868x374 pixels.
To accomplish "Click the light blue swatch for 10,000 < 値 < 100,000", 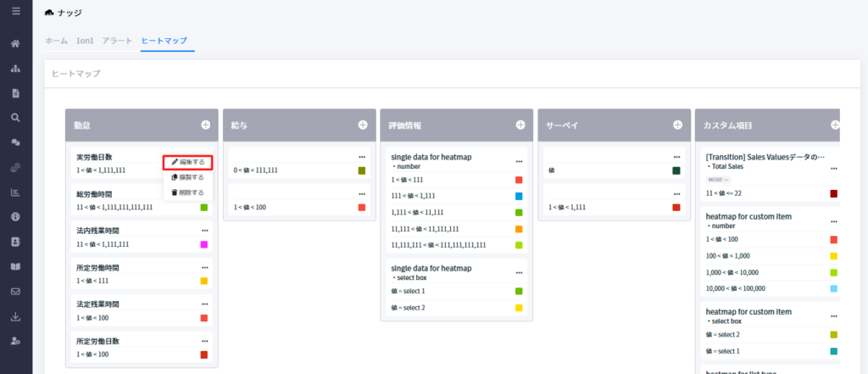I will point(834,288).
